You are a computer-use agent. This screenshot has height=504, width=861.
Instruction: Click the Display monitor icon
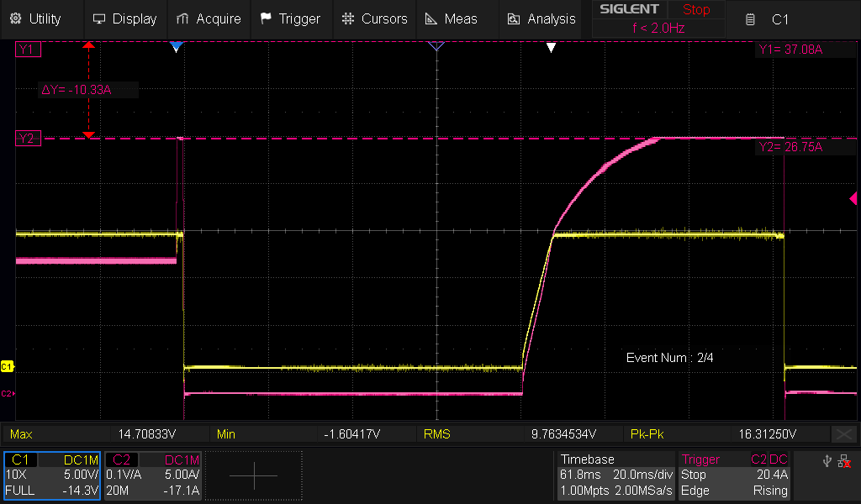99,18
